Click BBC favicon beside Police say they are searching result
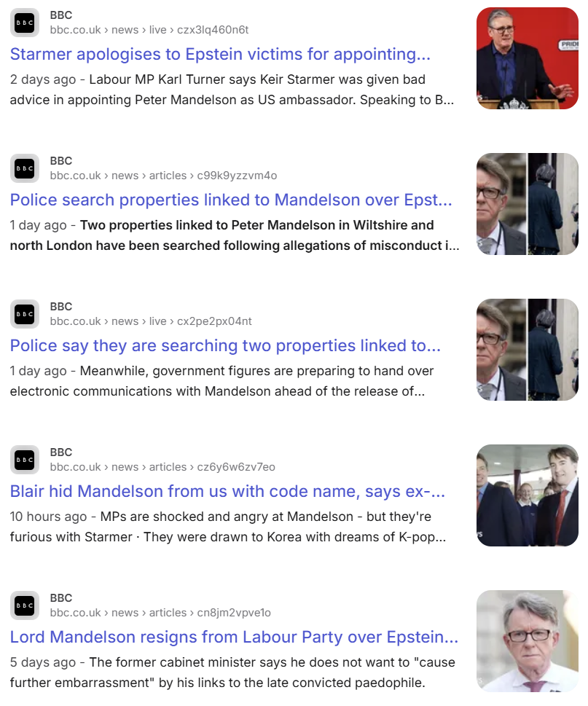Viewport: 588px width, 706px height. point(25,314)
